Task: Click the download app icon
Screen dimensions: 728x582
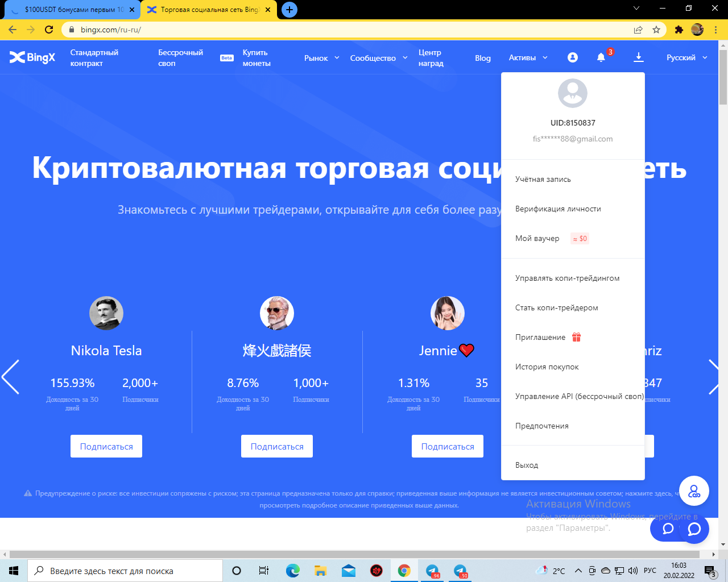Action: coord(639,57)
